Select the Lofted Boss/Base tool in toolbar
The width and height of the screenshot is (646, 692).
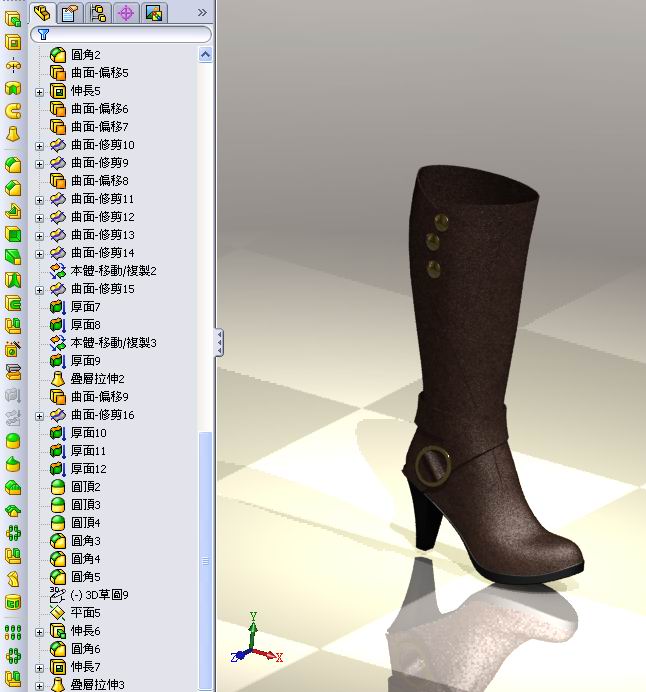(13, 134)
